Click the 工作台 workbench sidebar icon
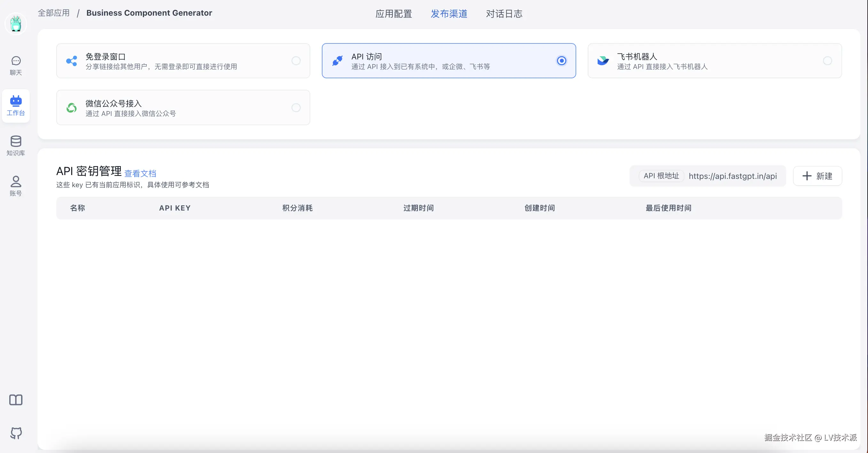Viewport: 868px width, 453px height. [x=15, y=106]
